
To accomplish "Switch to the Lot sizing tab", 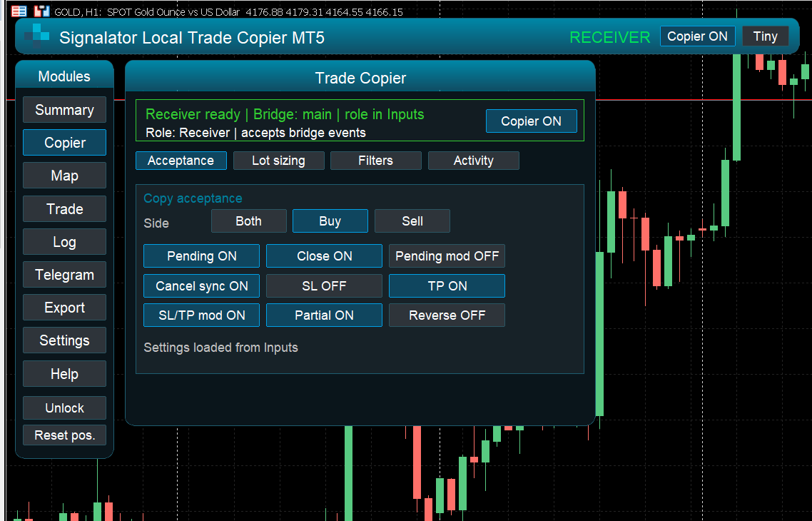I will [x=278, y=161].
